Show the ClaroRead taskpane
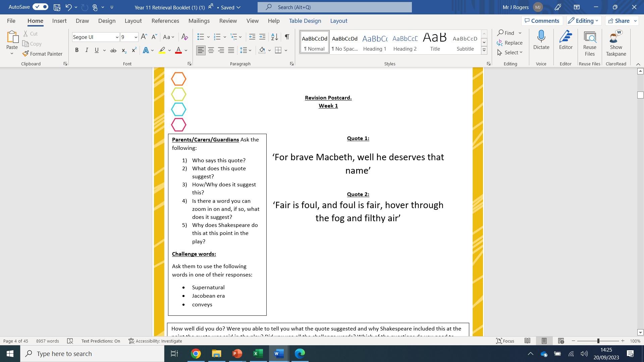644x362 pixels. [x=616, y=44]
